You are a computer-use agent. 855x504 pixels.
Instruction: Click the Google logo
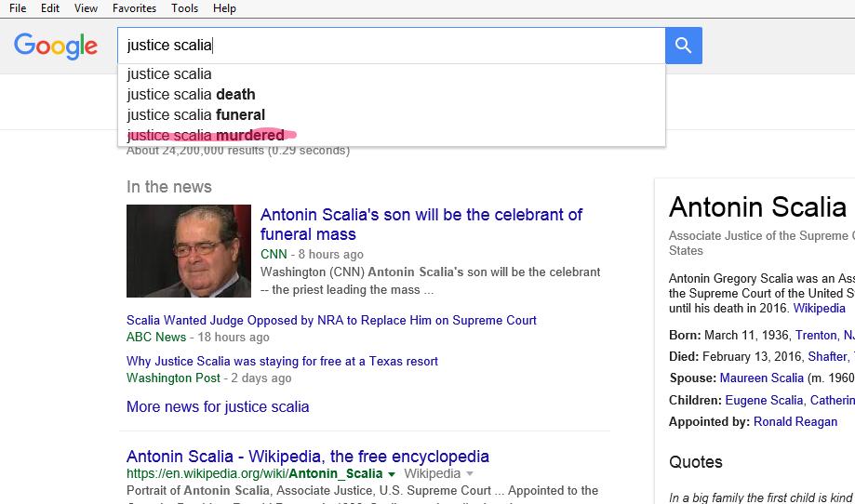pos(56,46)
